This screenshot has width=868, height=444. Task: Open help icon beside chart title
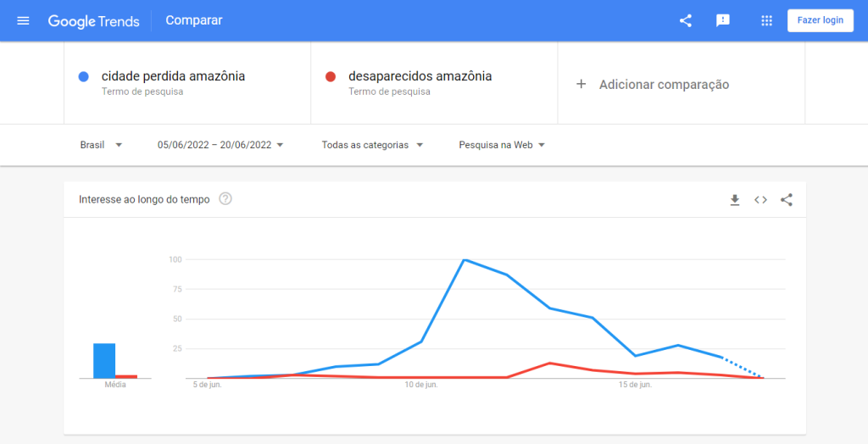[225, 199]
